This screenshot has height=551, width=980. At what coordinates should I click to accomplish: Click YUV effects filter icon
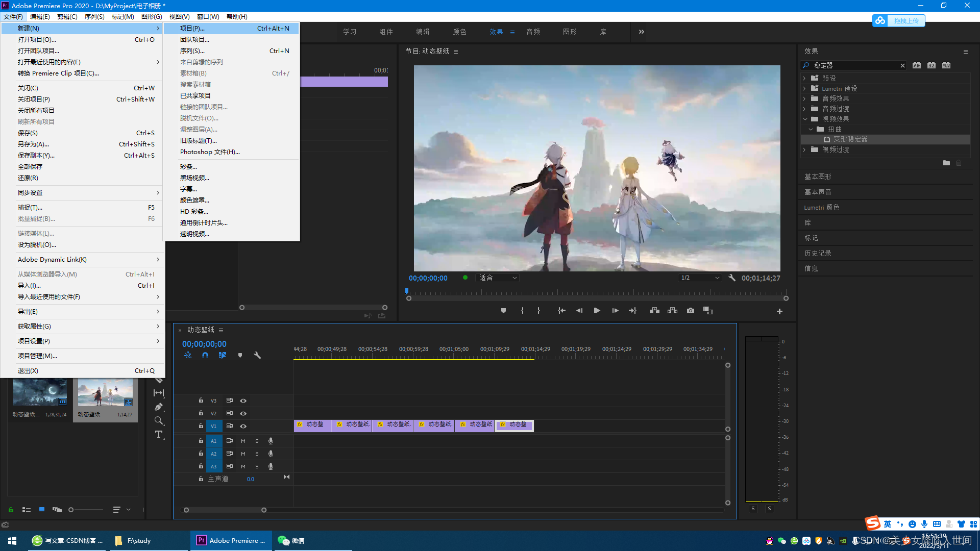[x=946, y=65]
